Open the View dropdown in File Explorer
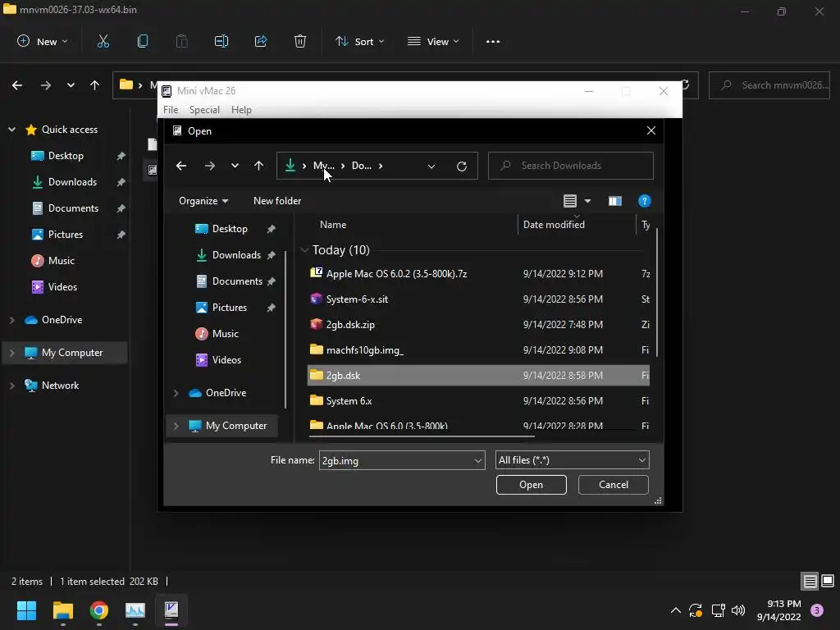 (433, 41)
